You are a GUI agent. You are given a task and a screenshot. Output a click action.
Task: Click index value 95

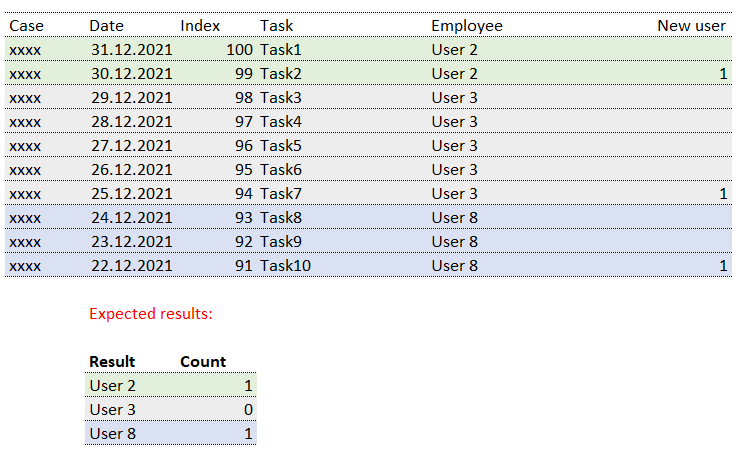coord(244,170)
